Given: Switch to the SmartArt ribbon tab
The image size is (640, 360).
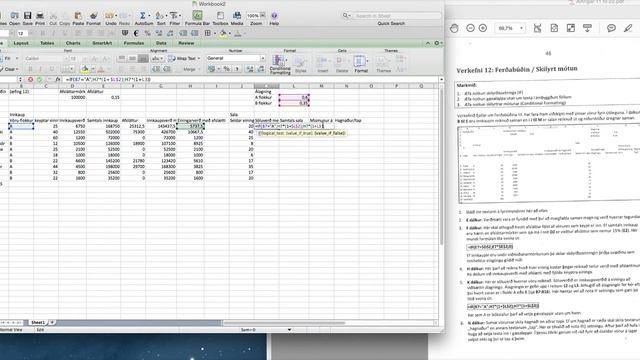Looking at the screenshot, I should click(x=102, y=43).
